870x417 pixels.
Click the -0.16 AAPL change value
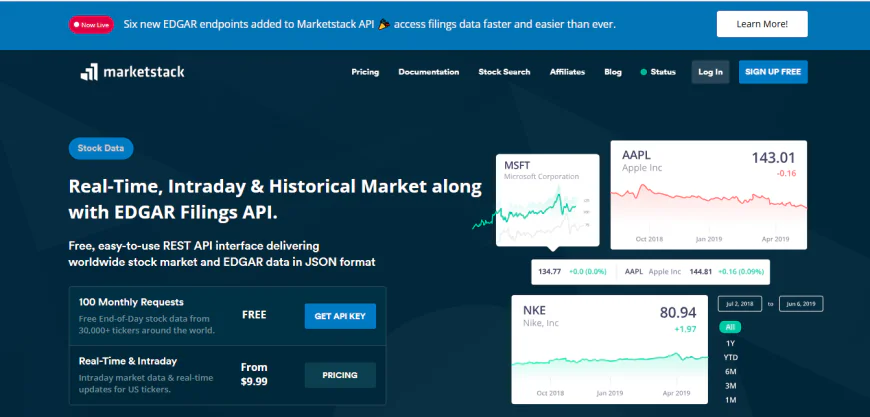[x=786, y=174]
